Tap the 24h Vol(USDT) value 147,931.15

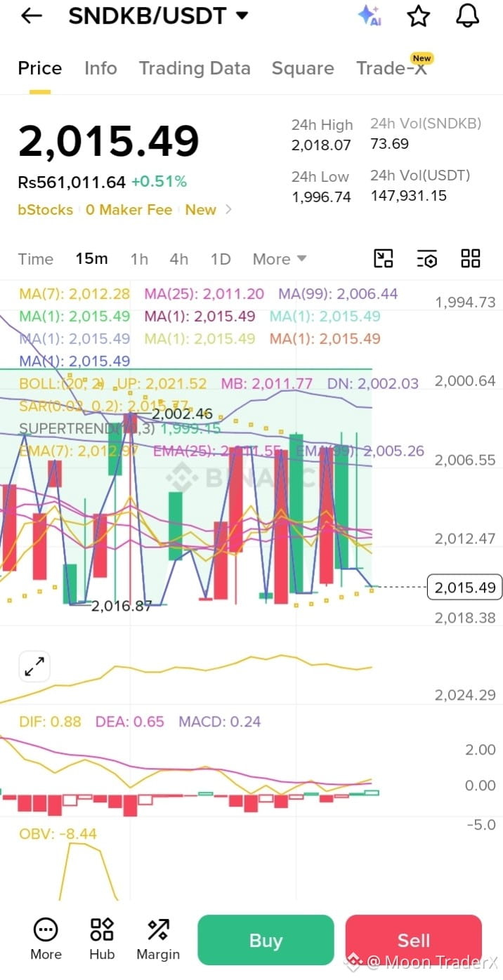(x=409, y=195)
